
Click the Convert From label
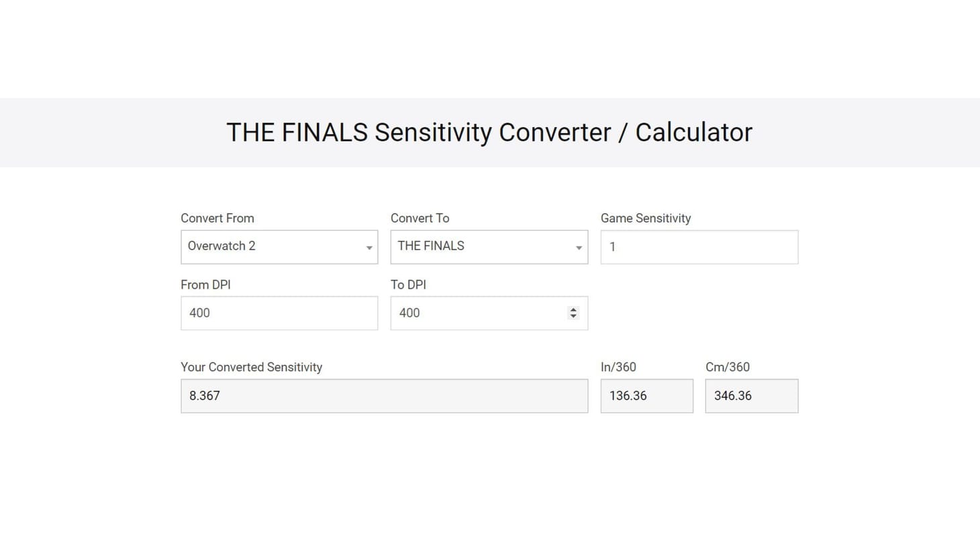(x=217, y=218)
